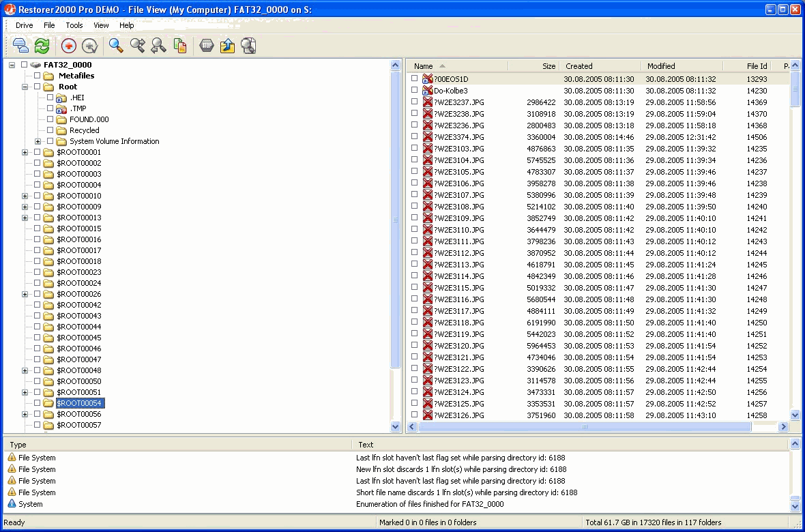Viewport: 805px width, 532px height.
Task: Open the View menu
Action: (x=101, y=25)
